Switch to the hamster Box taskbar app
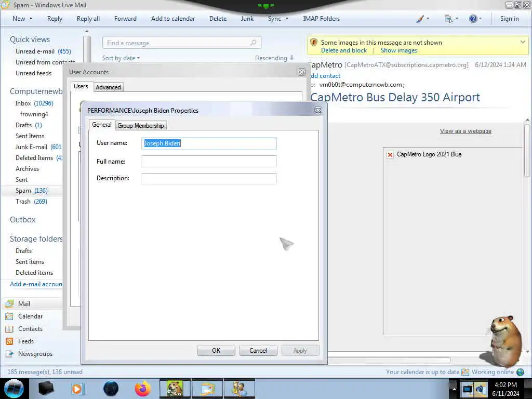 [x=175, y=389]
